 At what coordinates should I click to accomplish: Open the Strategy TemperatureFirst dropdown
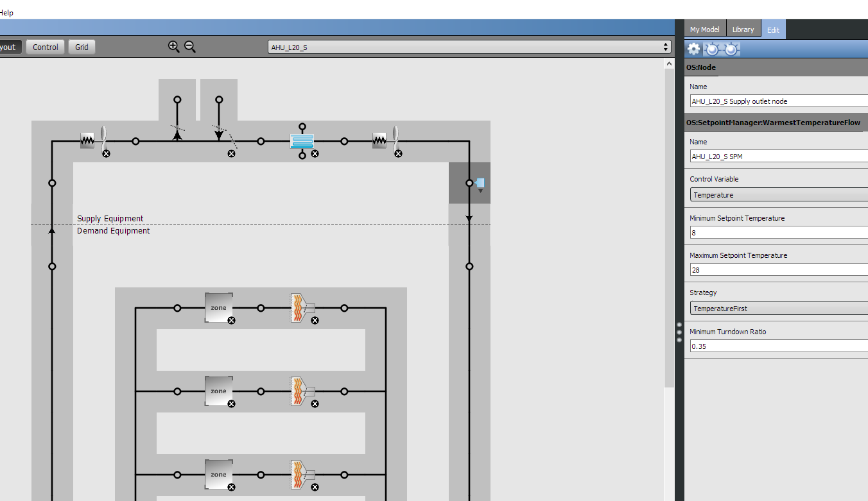[779, 308]
